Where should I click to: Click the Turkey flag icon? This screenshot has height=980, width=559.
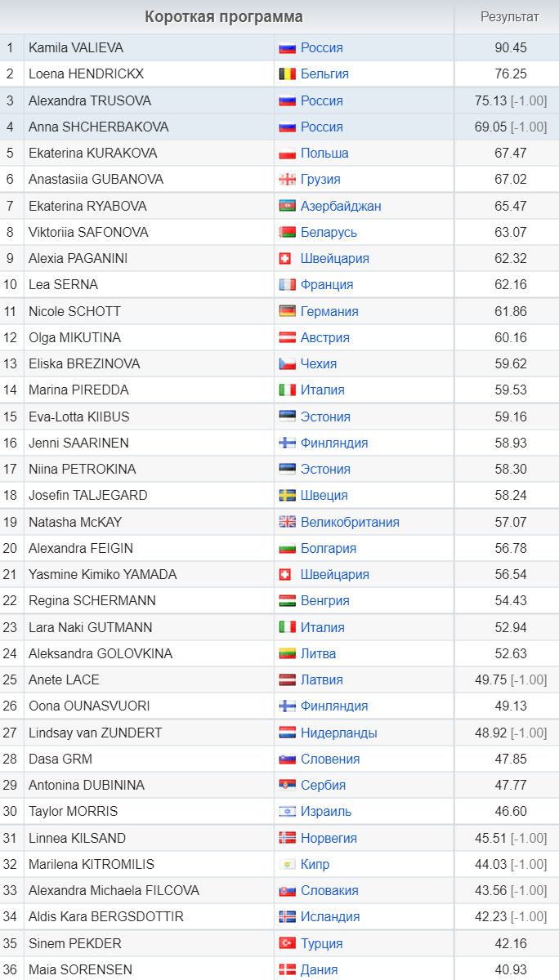point(287,943)
